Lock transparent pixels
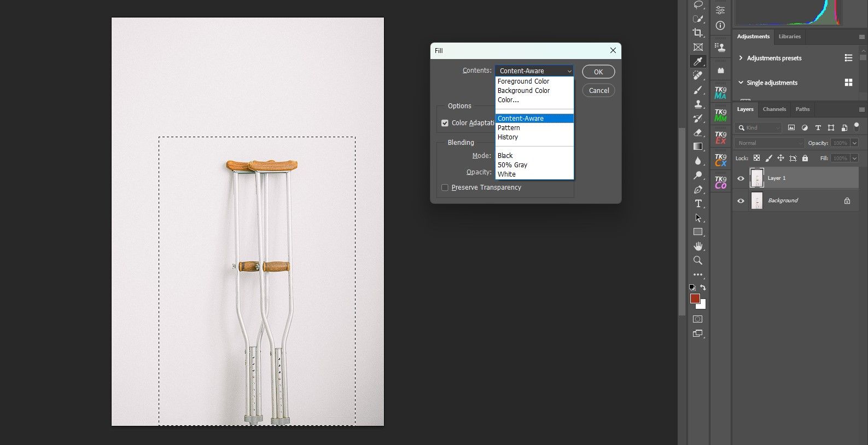Screen dimensions: 868x445 coord(756,158)
